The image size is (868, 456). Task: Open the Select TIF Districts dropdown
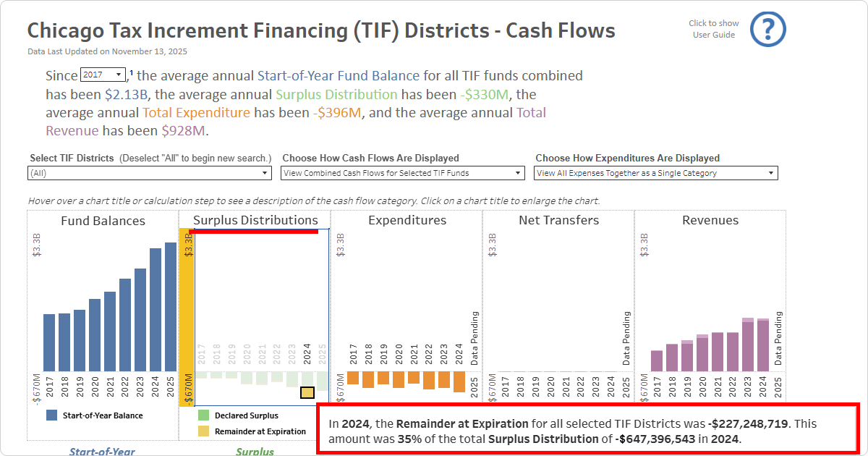coord(149,172)
